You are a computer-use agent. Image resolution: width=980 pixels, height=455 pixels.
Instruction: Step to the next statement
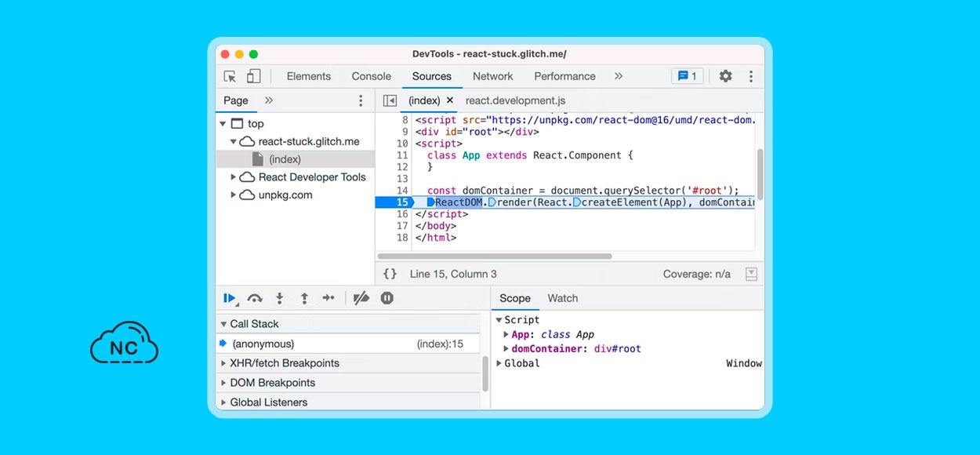click(x=328, y=298)
